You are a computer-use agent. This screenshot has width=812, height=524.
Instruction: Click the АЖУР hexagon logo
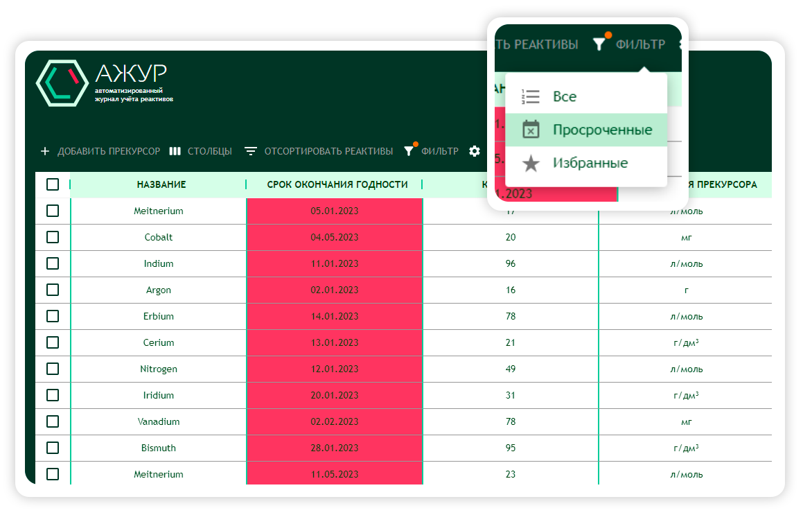pyautogui.click(x=61, y=82)
